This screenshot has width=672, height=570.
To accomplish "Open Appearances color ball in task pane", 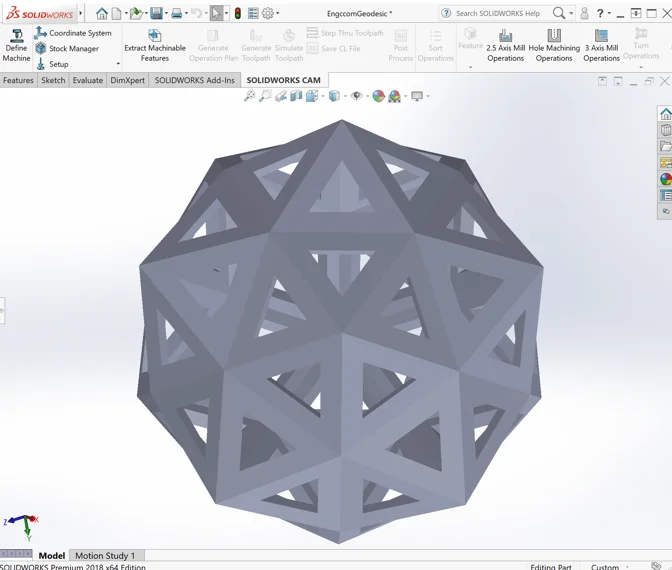I will [665, 179].
